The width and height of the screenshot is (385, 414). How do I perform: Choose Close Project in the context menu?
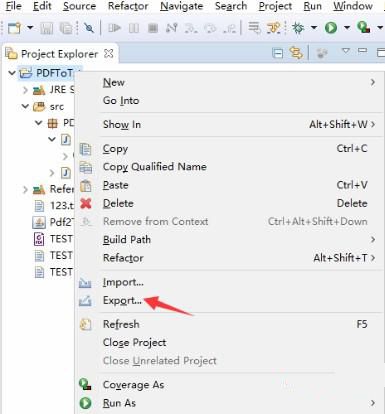[134, 342]
